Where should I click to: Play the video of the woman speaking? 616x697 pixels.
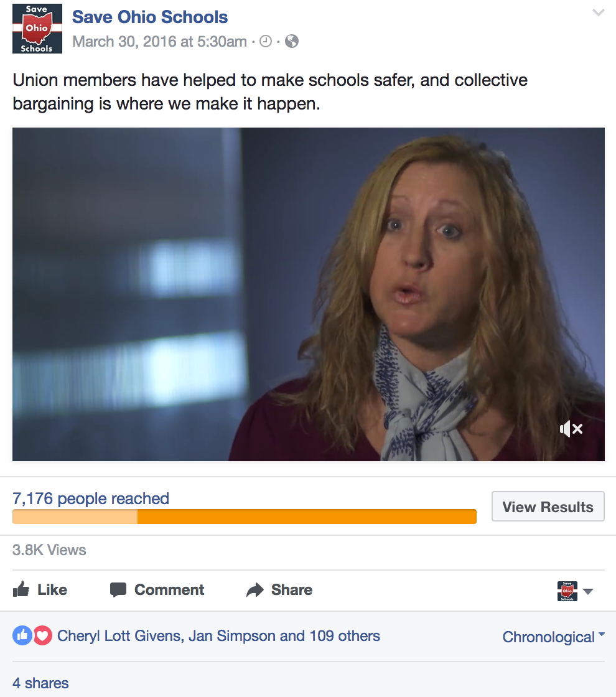point(309,294)
